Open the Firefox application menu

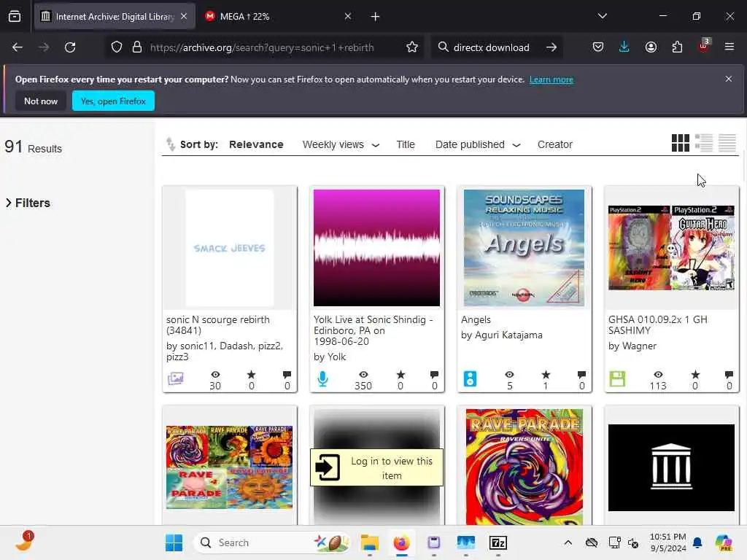coord(729,47)
